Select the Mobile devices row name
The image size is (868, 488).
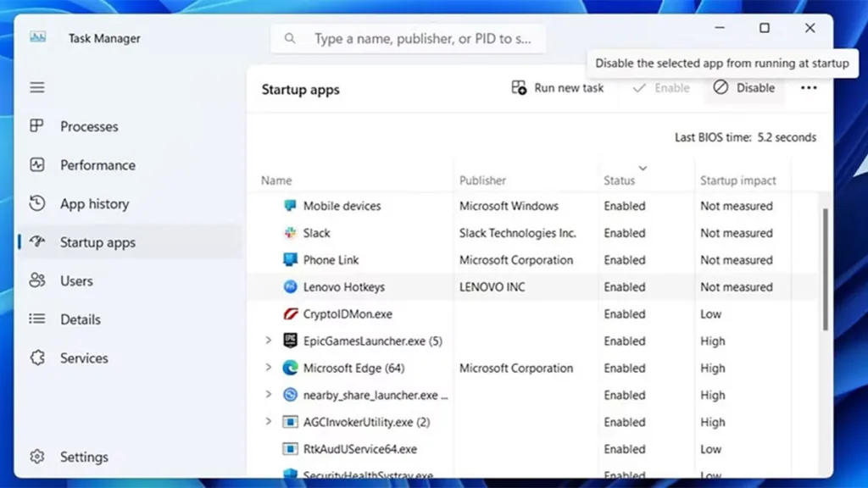[342, 206]
